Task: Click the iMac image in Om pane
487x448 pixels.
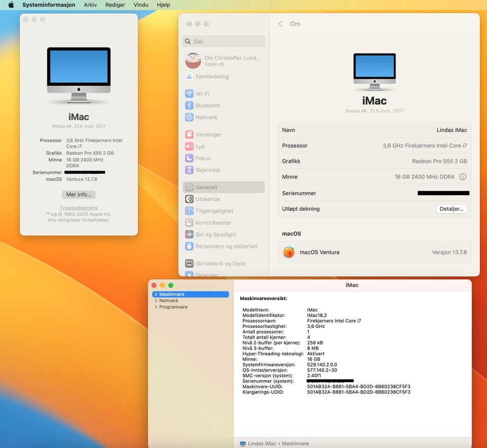Action: (x=374, y=71)
